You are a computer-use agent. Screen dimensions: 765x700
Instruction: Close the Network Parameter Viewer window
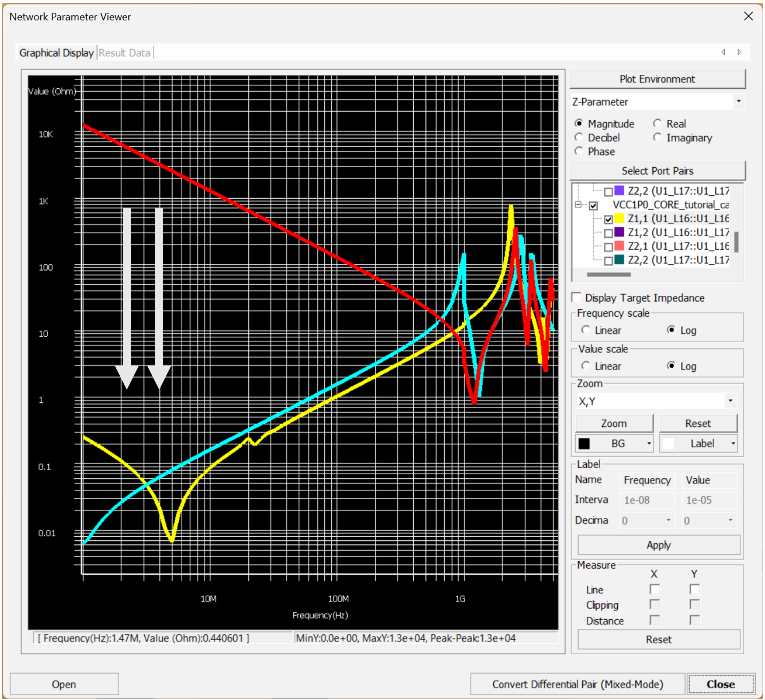[748, 16]
